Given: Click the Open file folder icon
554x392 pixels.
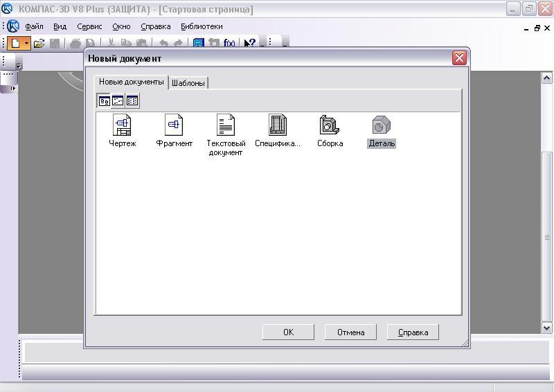Looking at the screenshot, I should (x=39, y=44).
